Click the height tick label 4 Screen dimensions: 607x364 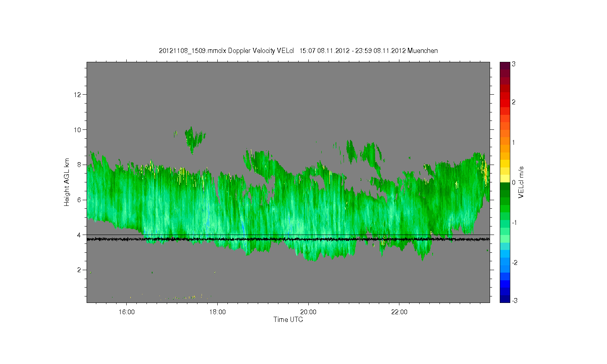(x=80, y=235)
